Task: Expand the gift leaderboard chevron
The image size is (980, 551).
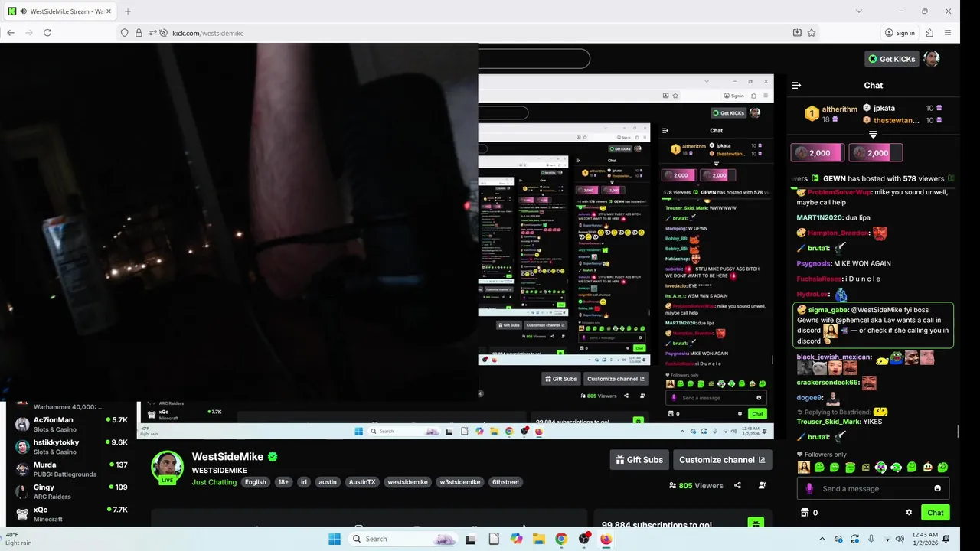Action: click(873, 135)
